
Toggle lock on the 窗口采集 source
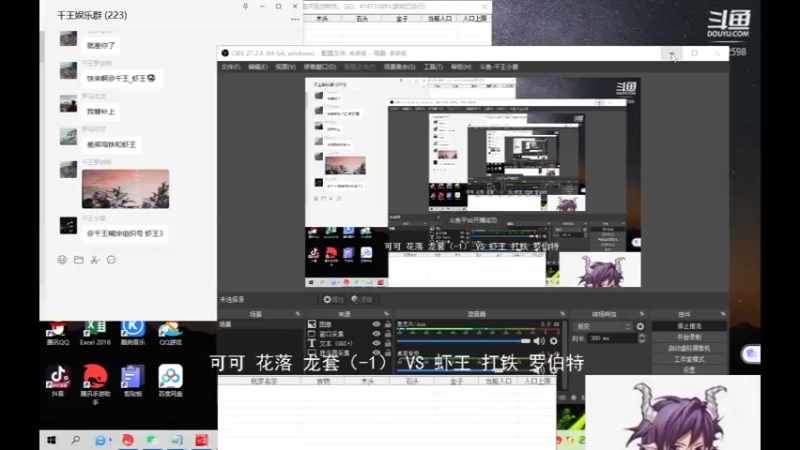point(388,334)
